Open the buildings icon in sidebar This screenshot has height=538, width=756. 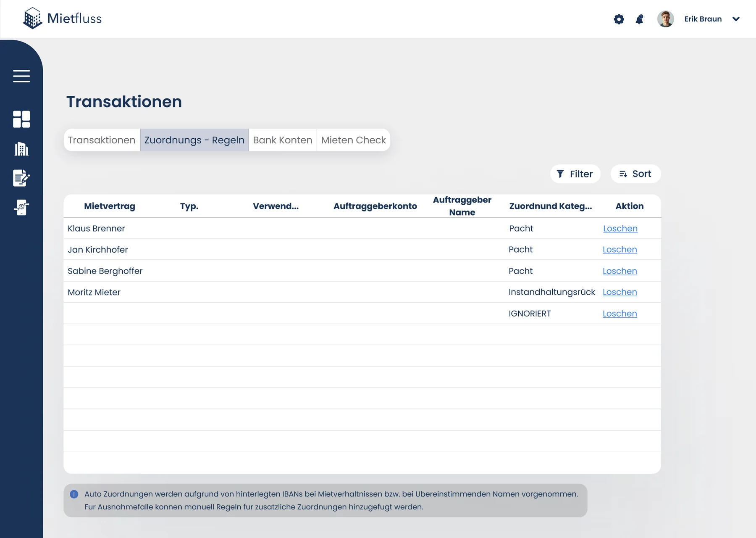click(x=21, y=149)
